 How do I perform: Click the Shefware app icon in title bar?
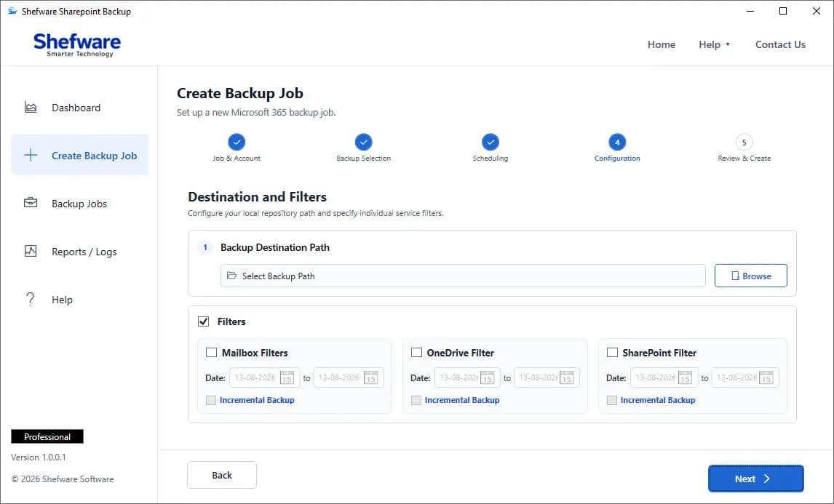click(12, 11)
